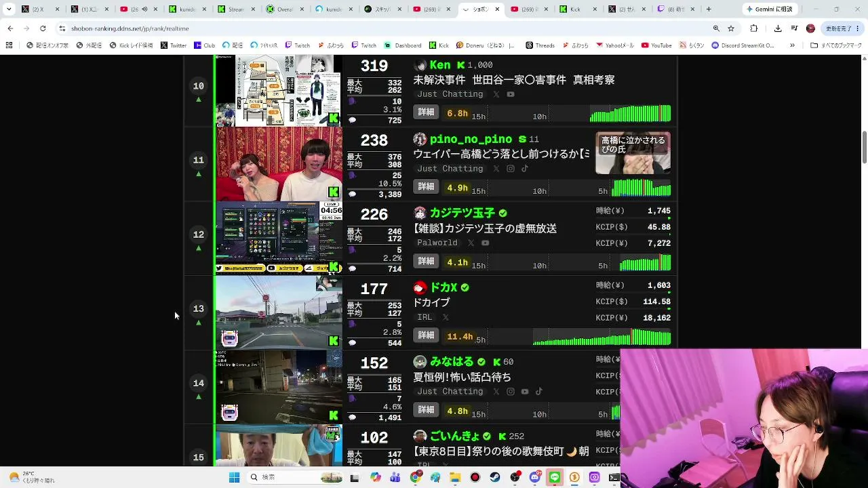
Task: Open the Threads bookmark
Action: click(x=540, y=45)
